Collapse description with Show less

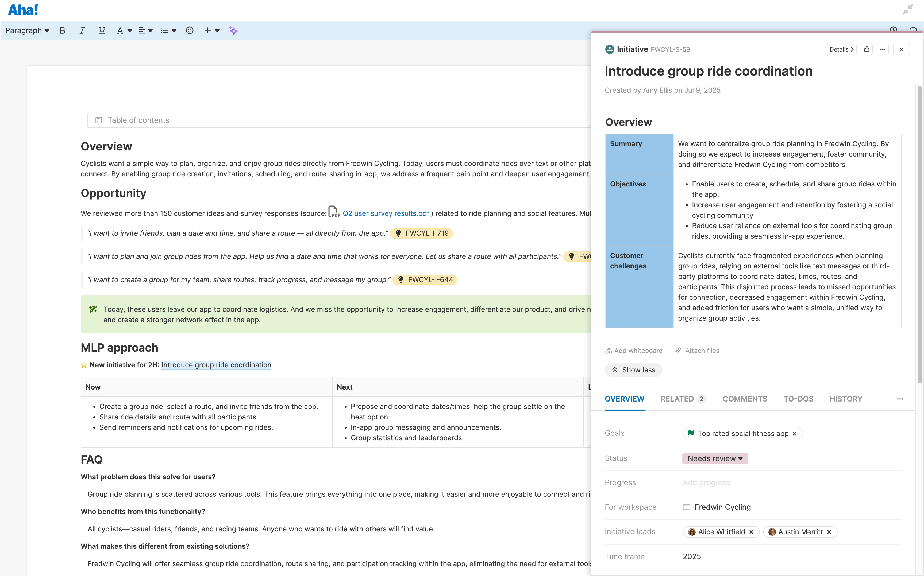pos(634,370)
